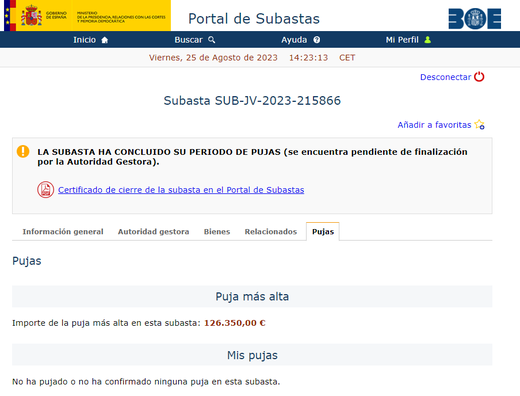Click the Ministerio de la Presidencia banner text
Image resolution: width=520 pixels, height=396 pixels.
tap(121, 17)
